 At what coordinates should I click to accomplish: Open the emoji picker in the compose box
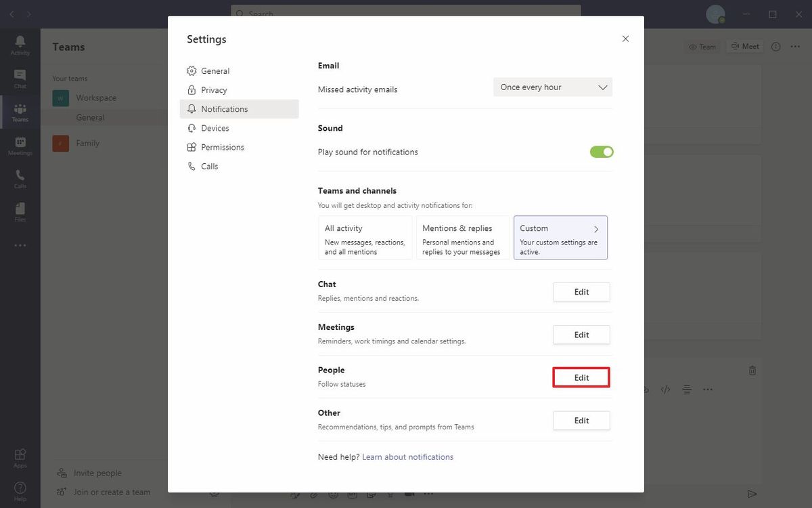(333, 494)
